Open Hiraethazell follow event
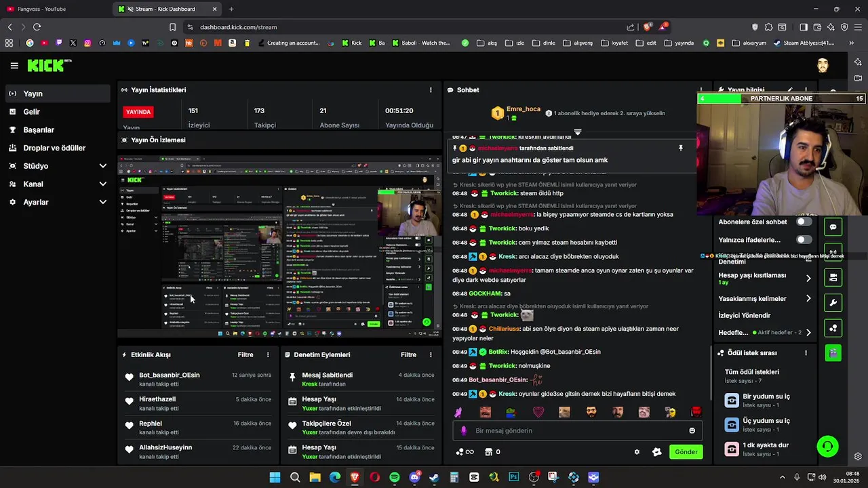This screenshot has height=488, width=868. (x=199, y=403)
